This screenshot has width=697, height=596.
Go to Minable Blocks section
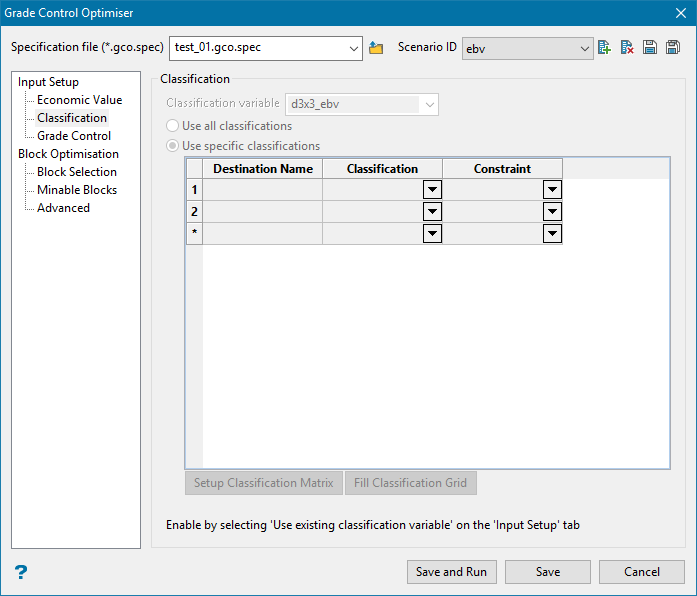pos(77,190)
